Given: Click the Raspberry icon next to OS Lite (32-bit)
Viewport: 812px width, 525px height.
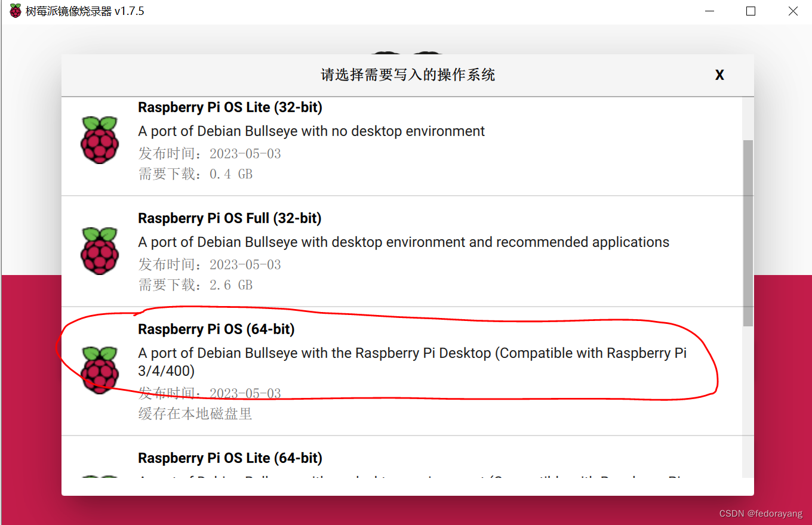Looking at the screenshot, I should [99, 140].
